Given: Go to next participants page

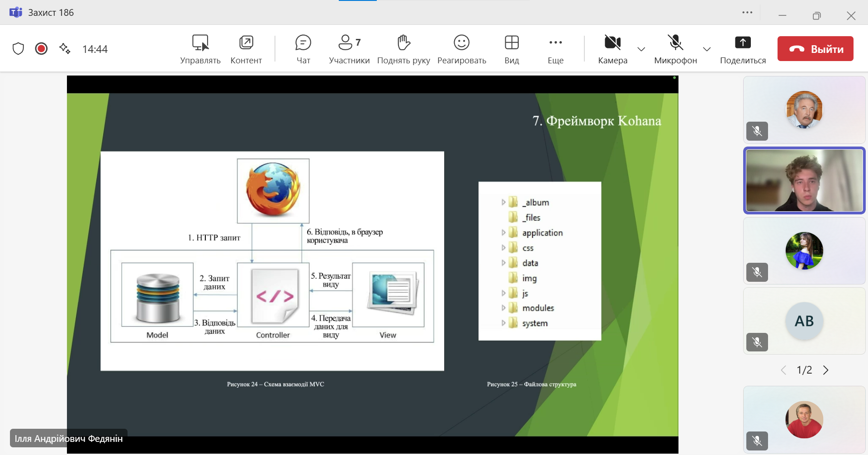Looking at the screenshot, I should [x=826, y=370].
